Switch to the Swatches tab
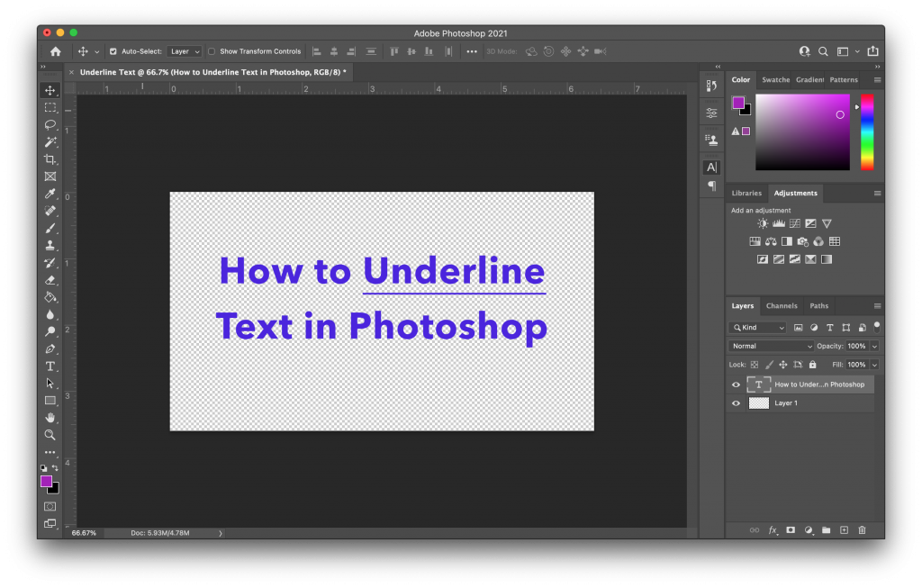The width and height of the screenshot is (922, 588). pos(775,80)
